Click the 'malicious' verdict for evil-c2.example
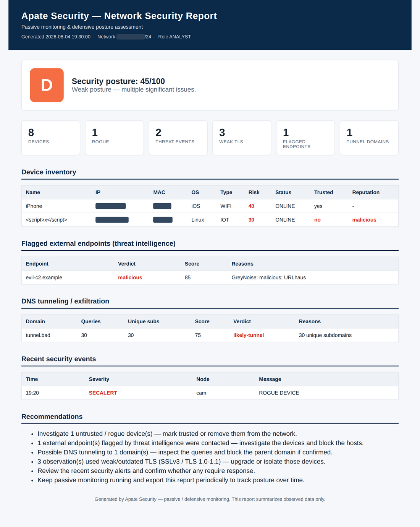Image resolution: width=420 pixels, height=527 pixels. [130, 277]
